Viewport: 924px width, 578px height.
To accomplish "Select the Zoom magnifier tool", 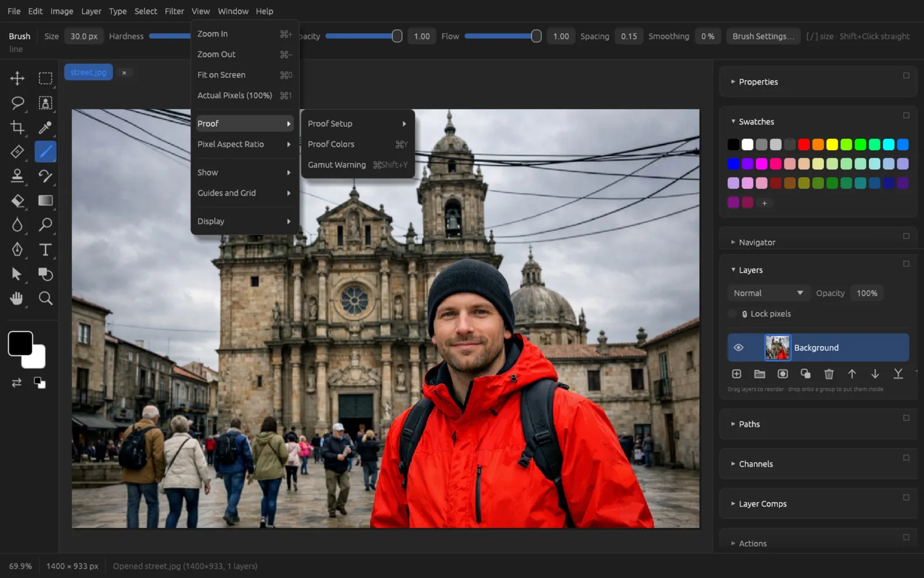I will click(x=46, y=298).
